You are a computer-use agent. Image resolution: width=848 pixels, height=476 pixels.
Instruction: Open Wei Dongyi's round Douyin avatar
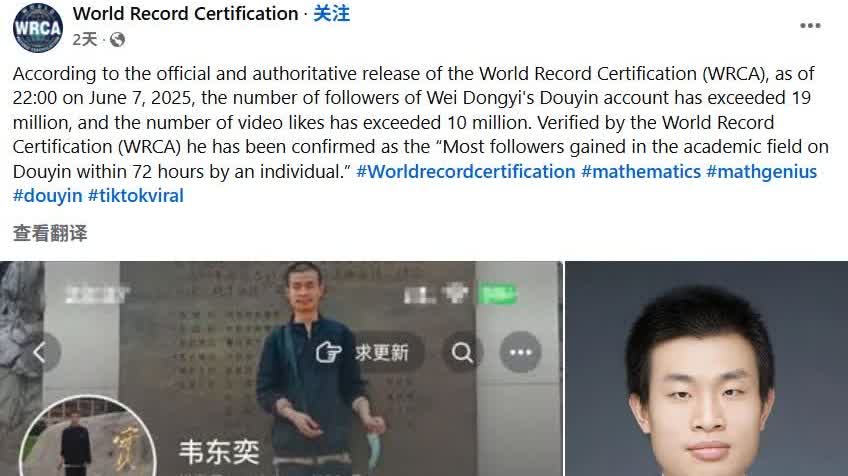[88, 437]
